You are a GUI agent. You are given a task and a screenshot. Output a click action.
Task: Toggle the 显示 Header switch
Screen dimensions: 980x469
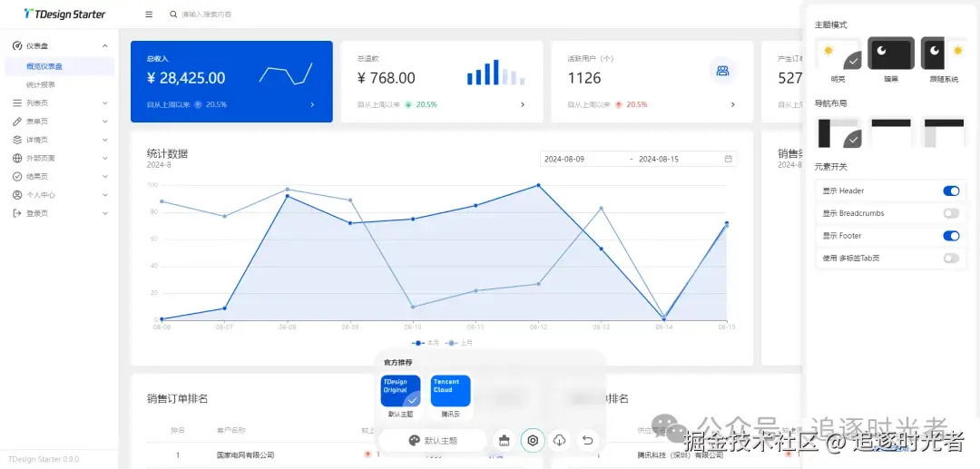pyautogui.click(x=951, y=191)
